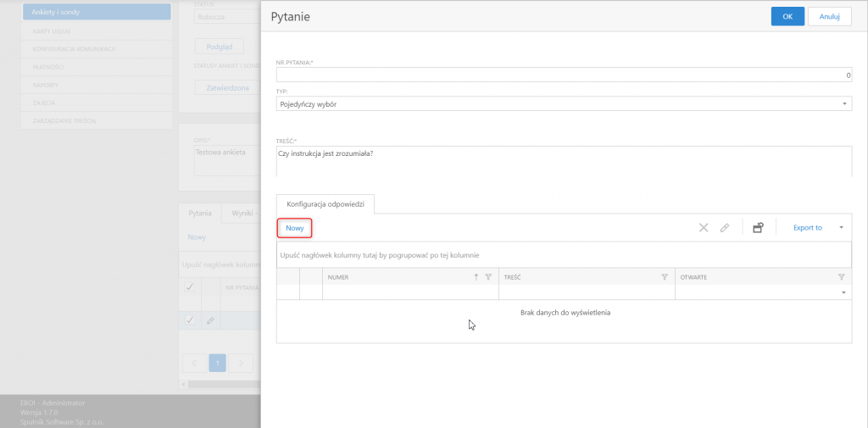This screenshot has height=428, width=868.
Task: Sort by NUMER using the arrow icon
Action: [x=476, y=277]
